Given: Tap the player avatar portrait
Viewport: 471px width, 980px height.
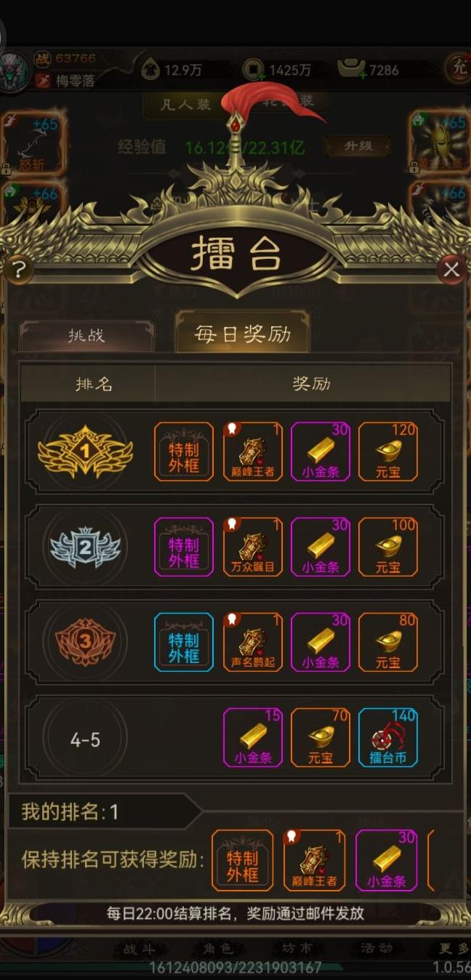Looking at the screenshot, I should click(x=15, y=71).
